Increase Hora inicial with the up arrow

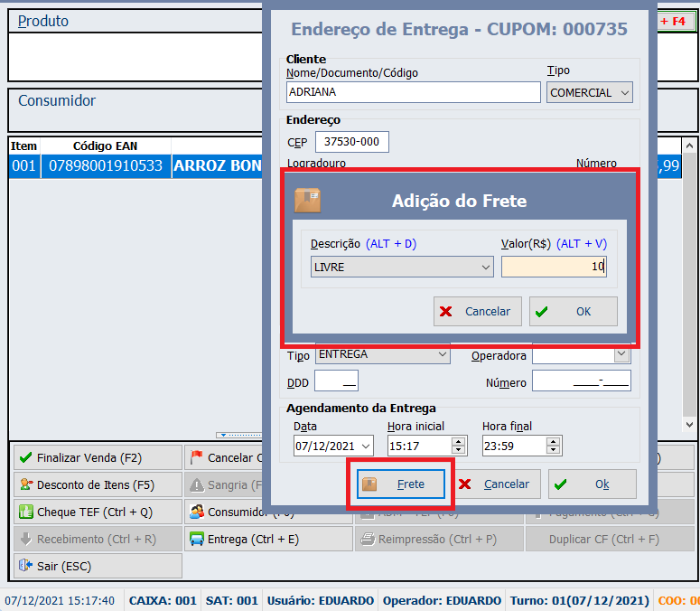[x=458, y=441]
